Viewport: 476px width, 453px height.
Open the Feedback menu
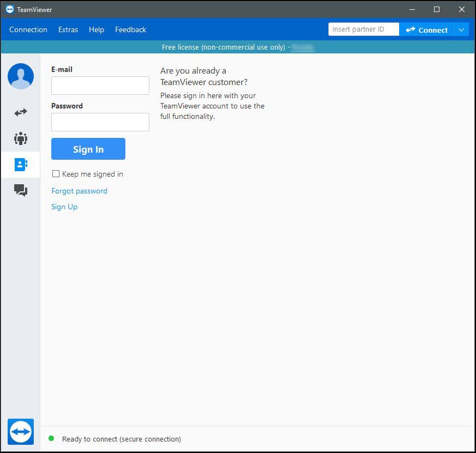click(130, 30)
